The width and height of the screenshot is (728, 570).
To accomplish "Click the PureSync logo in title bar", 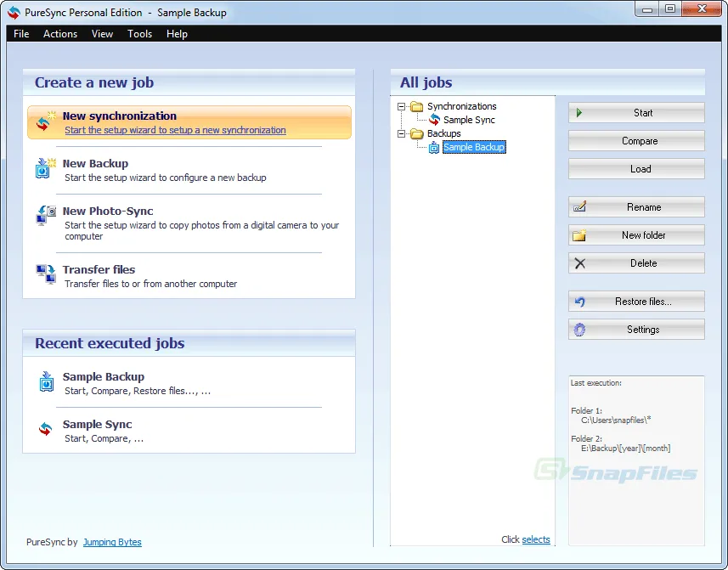I will point(14,13).
